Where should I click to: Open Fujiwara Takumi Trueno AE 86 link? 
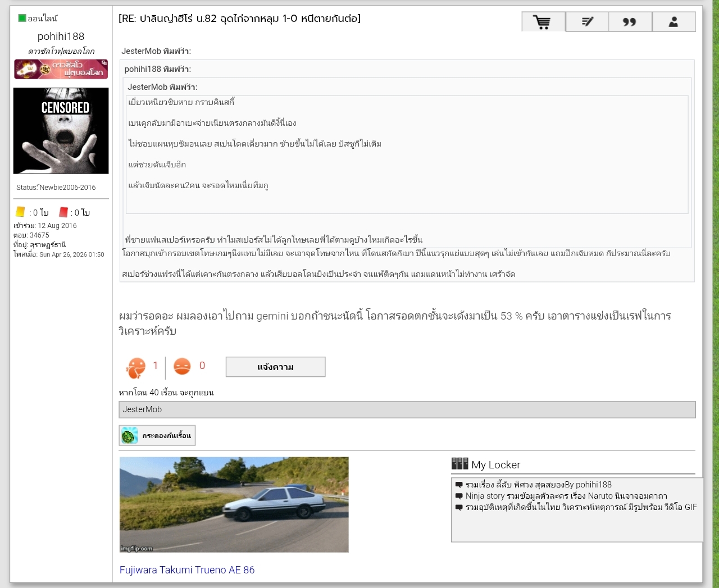(x=187, y=569)
